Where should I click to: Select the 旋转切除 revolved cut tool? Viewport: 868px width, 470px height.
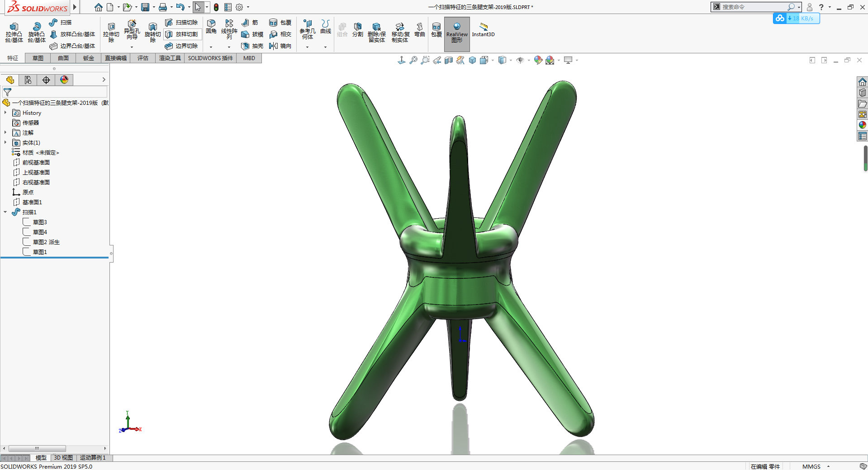[x=153, y=32]
